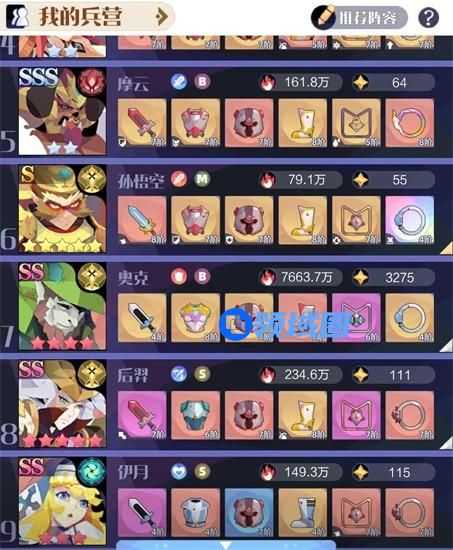Select 后羿's pink sword weapon slot
The height and width of the screenshot is (550, 453).
click(142, 415)
